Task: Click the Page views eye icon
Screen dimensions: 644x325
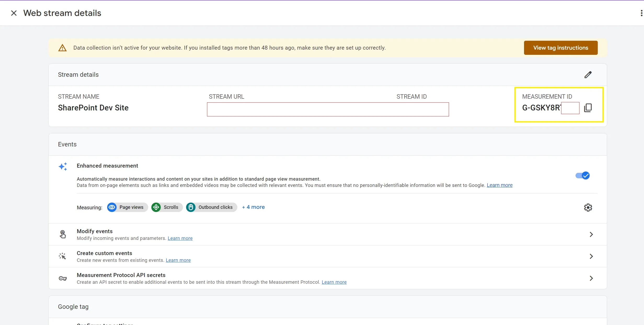Action: point(112,207)
